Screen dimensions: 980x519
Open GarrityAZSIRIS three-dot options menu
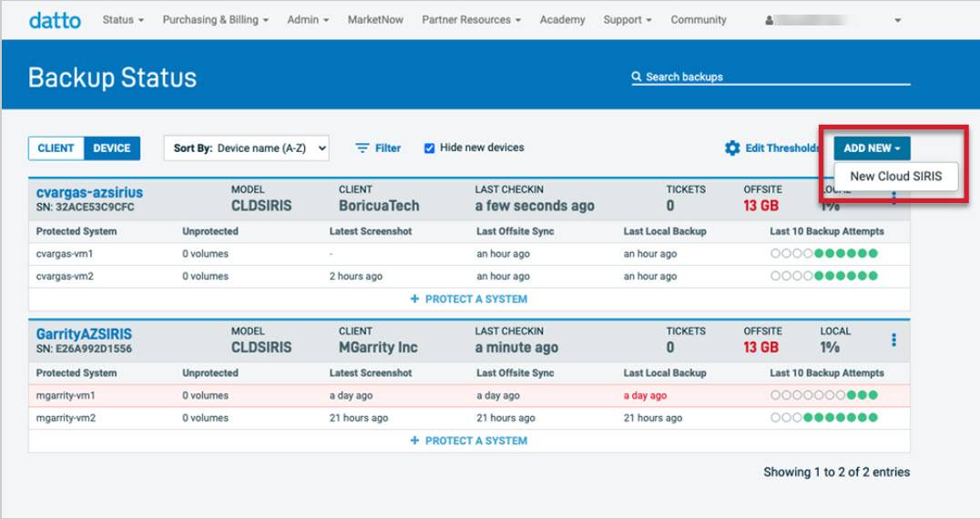click(x=893, y=340)
